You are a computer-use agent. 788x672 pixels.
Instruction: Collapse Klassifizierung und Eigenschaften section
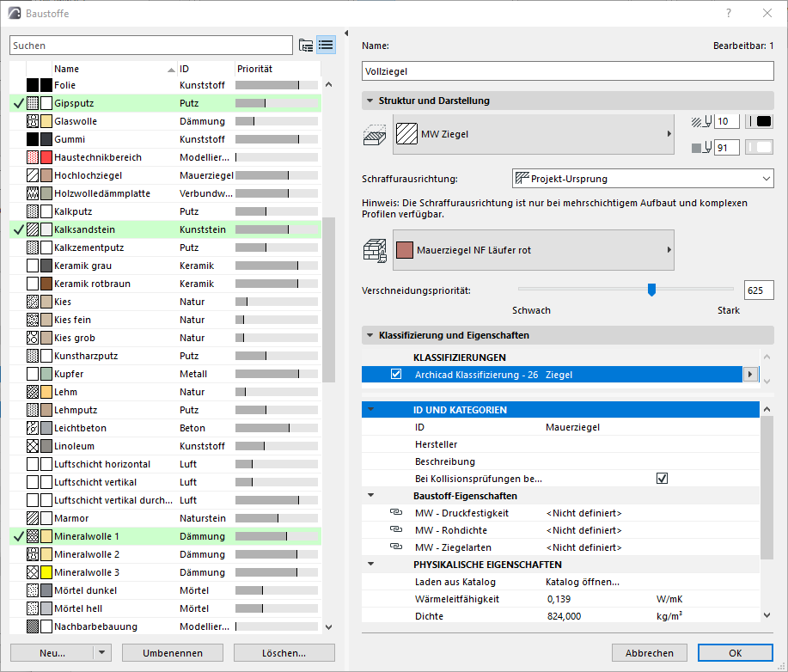369,335
